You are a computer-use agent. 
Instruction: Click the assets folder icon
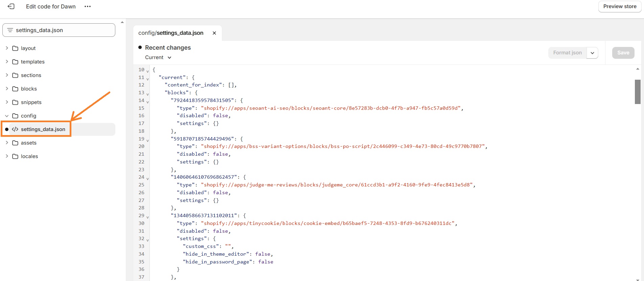15,143
